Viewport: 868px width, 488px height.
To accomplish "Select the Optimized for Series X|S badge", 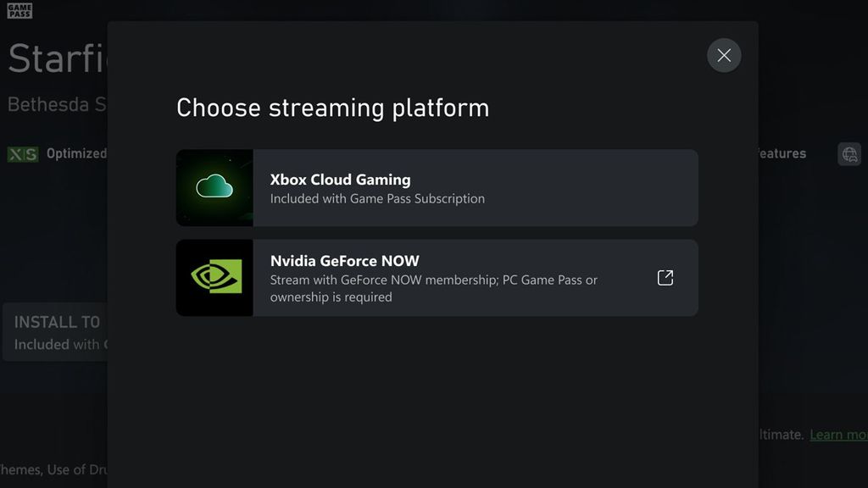I will point(25,154).
